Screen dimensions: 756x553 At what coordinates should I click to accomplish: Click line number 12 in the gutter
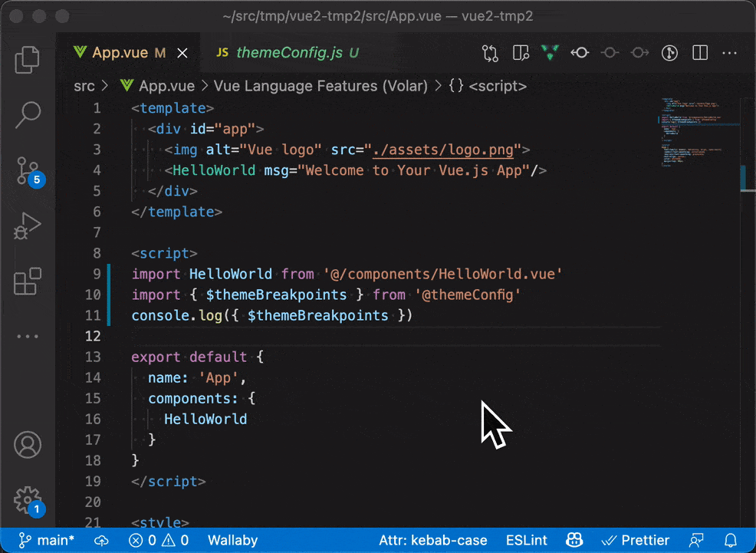point(93,336)
